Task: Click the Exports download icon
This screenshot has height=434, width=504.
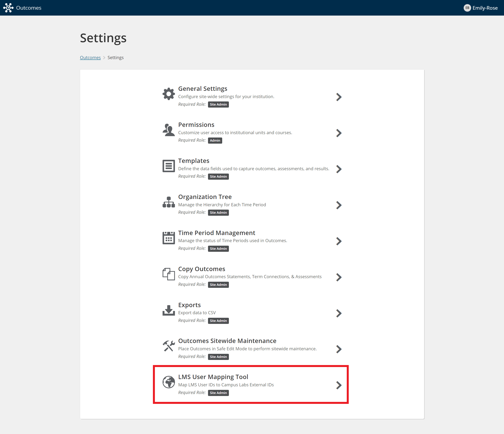Action: pos(169,310)
